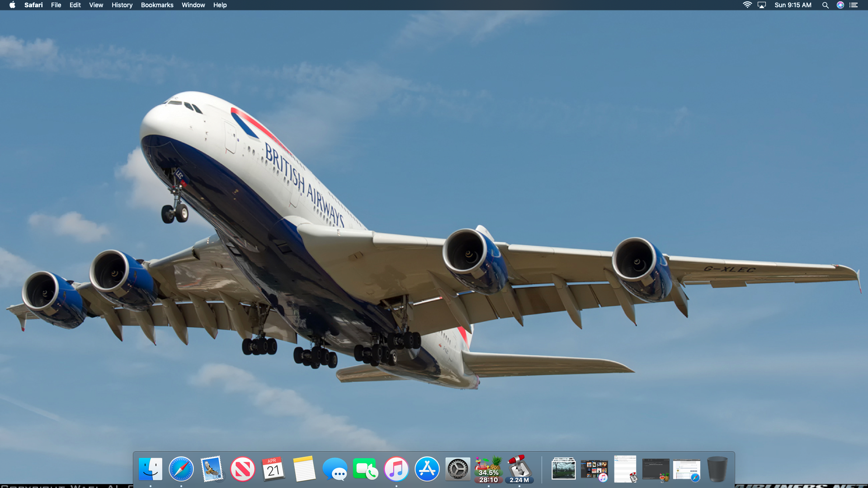Open the Trash in dock
The width and height of the screenshot is (868, 488).
tap(717, 469)
